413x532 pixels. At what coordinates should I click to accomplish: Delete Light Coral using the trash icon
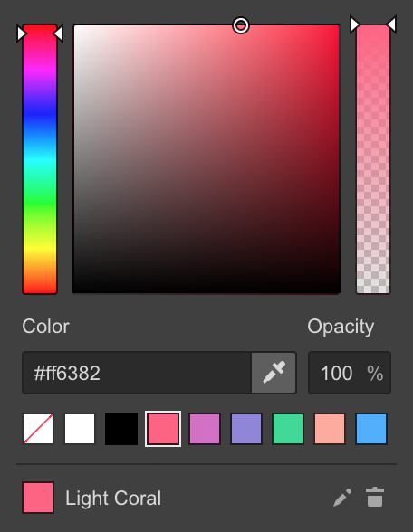click(x=375, y=498)
